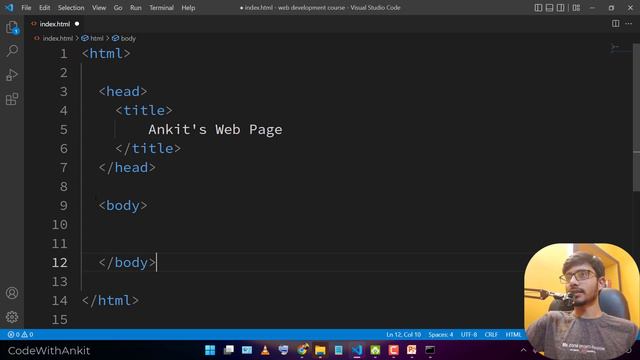Viewport: 640px width, 360px height.
Task: Open the Help menu
Action: [x=188, y=8]
